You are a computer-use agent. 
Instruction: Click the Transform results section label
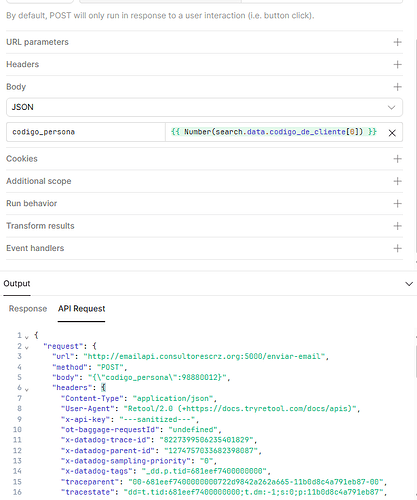pyautogui.click(x=40, y=226)
